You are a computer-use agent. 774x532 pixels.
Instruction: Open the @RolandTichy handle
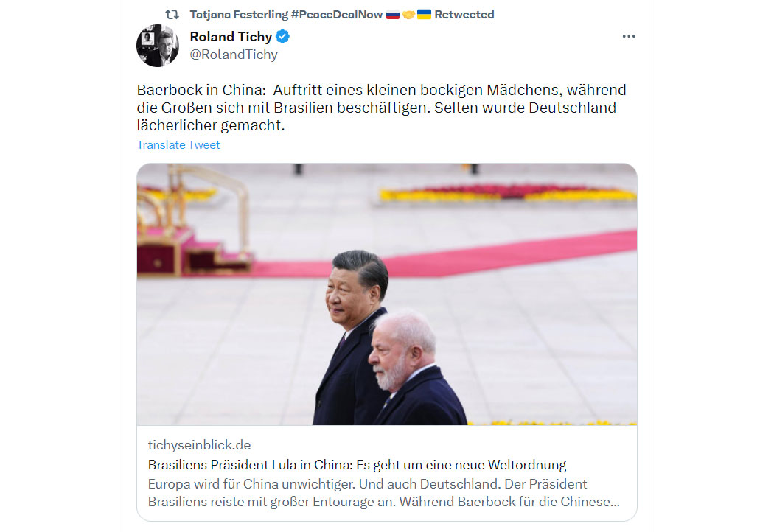(x=234, y=55)
